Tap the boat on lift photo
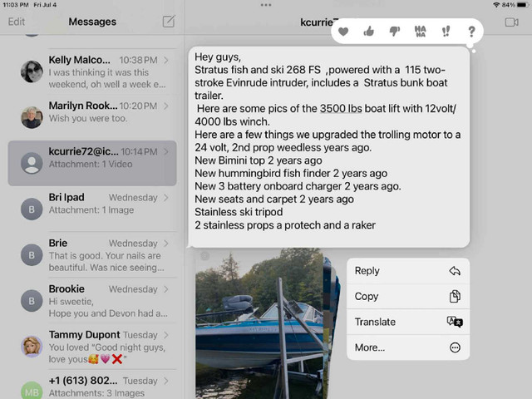 pyautogui.click(x=259, y=323)
